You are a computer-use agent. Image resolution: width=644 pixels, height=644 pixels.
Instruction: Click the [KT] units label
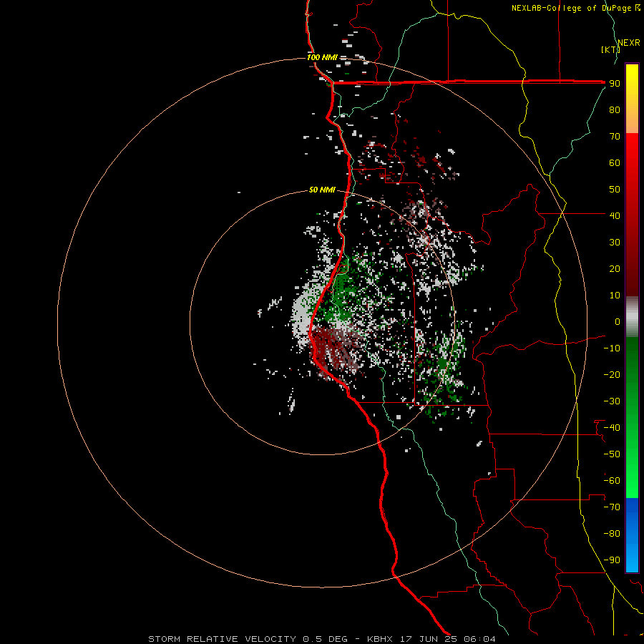611,49
